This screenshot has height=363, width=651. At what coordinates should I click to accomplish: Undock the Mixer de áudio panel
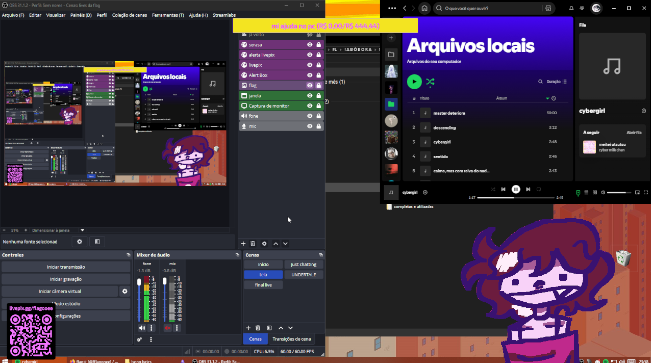(237, 255)
